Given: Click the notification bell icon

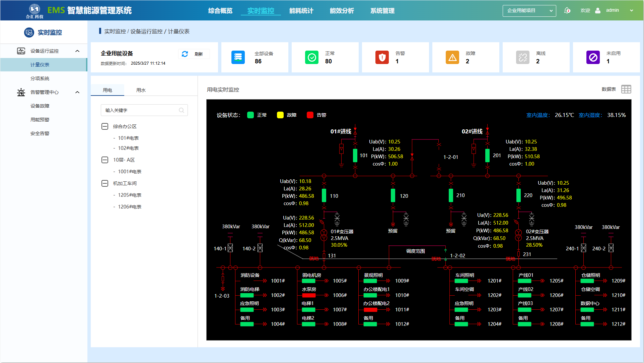Looking at the screenshot, I should pyautogui.click(x=567, y=10).
